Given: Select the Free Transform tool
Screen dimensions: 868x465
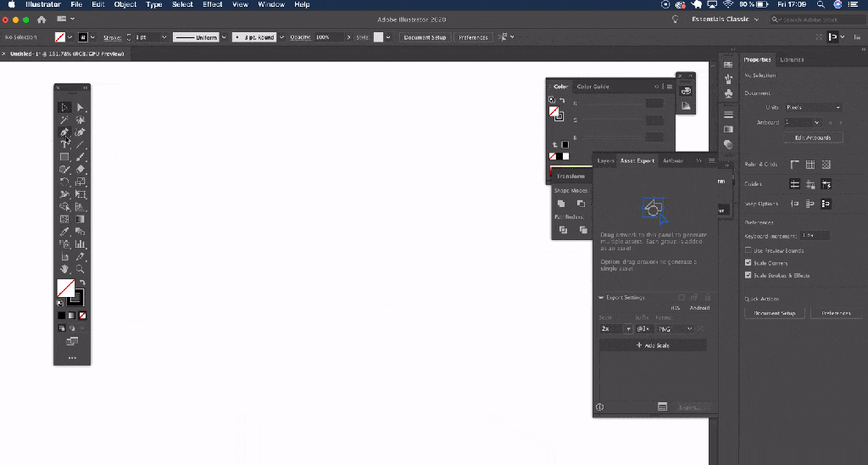Looking at the screenshot, I should [81, 194].
